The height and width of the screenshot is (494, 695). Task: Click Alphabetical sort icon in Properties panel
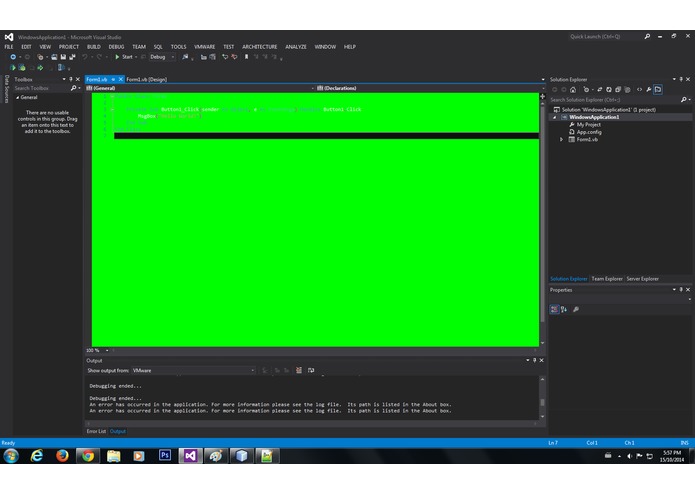click(x=564, y=309)
